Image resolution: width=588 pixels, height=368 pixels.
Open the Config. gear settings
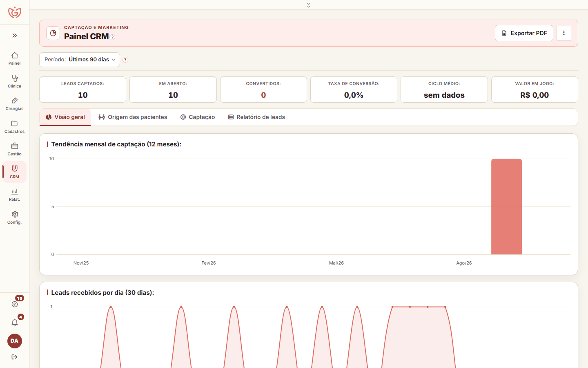click(x=15, y=218)
